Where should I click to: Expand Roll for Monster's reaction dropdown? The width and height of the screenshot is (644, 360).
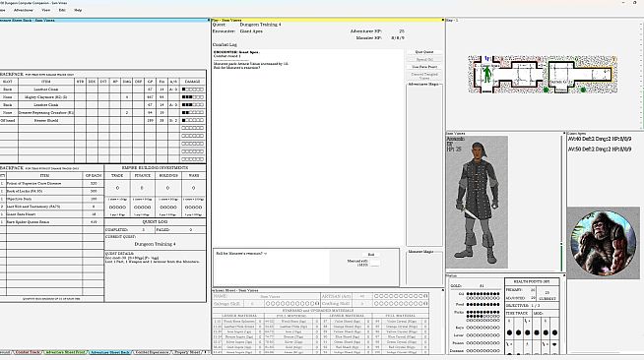(x=265, y=254)
